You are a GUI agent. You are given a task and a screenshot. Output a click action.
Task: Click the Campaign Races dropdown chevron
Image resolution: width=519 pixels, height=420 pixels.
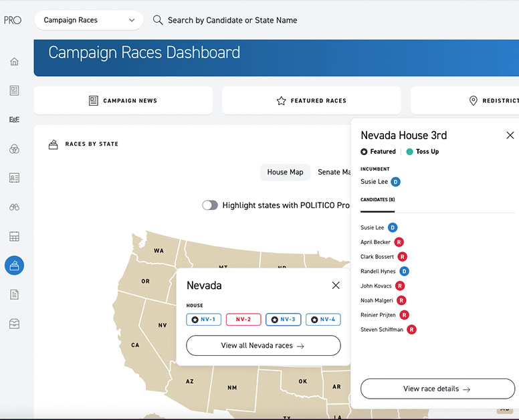(x=132, y=20)
